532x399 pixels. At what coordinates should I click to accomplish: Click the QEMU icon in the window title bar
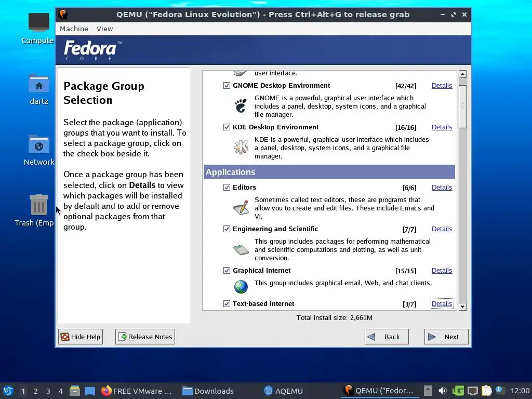(63, 15)
